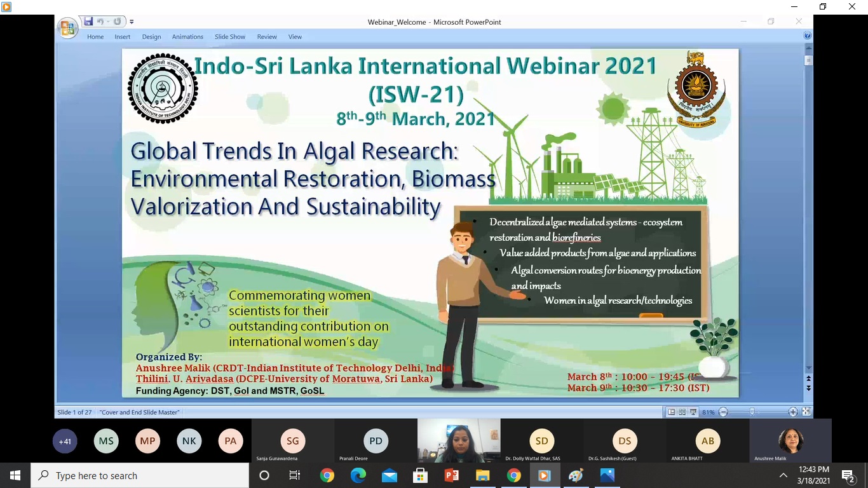Viewport: 868px width, 488px height.
Task: Click the zoom slider handle
Action: (752, 412)
